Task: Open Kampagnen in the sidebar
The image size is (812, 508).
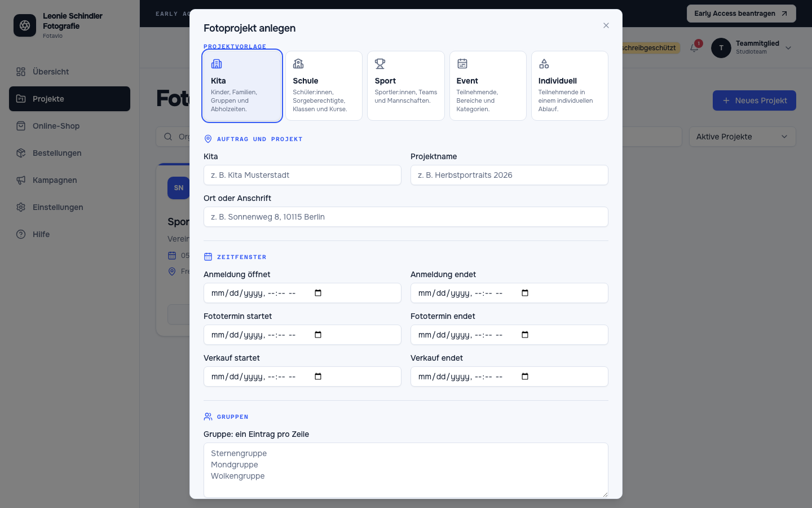Action: 69,180
